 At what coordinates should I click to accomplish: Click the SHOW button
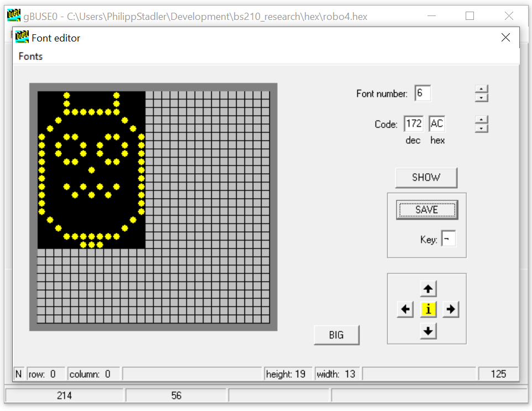click(x=426, y=178)
